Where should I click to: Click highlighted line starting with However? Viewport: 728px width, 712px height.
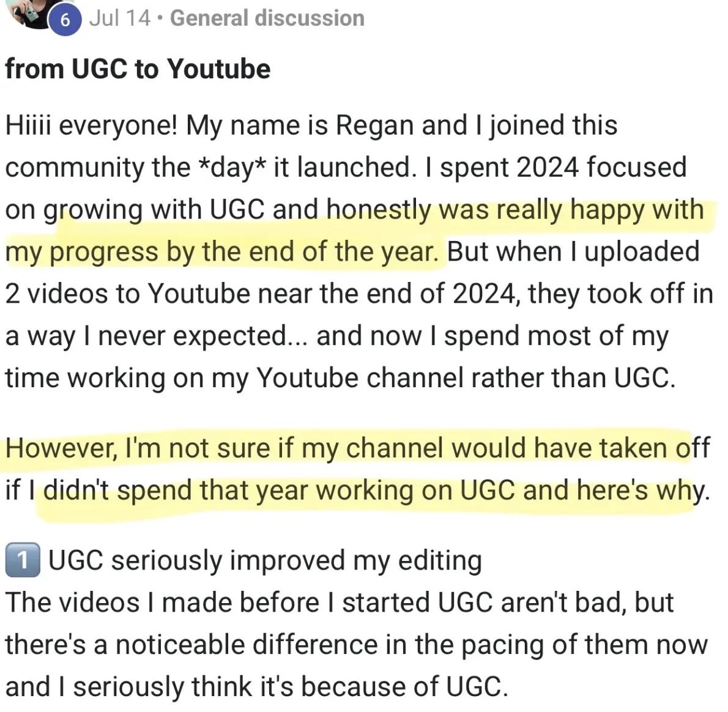[x=357, y=448]
